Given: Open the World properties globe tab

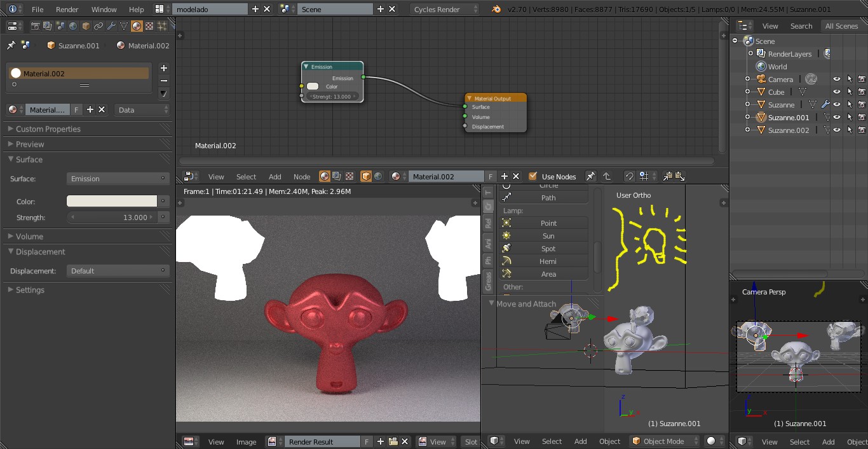Looking at the screenshot, I should click(73, 26).
